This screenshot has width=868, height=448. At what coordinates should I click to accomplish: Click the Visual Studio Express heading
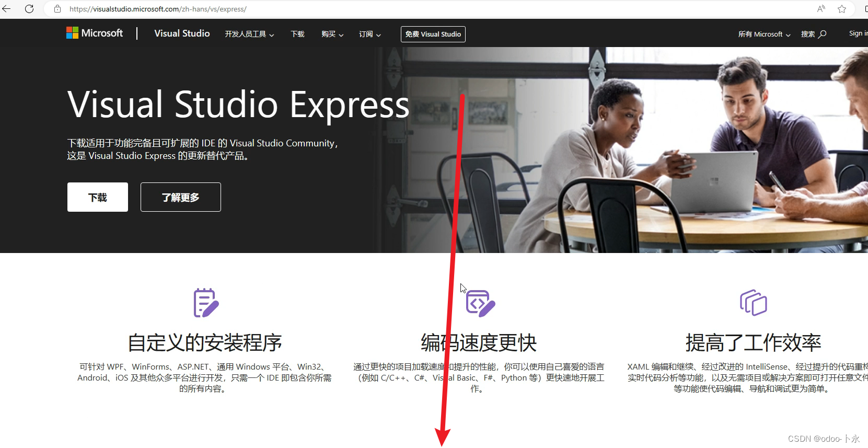(x=238, y=105)
